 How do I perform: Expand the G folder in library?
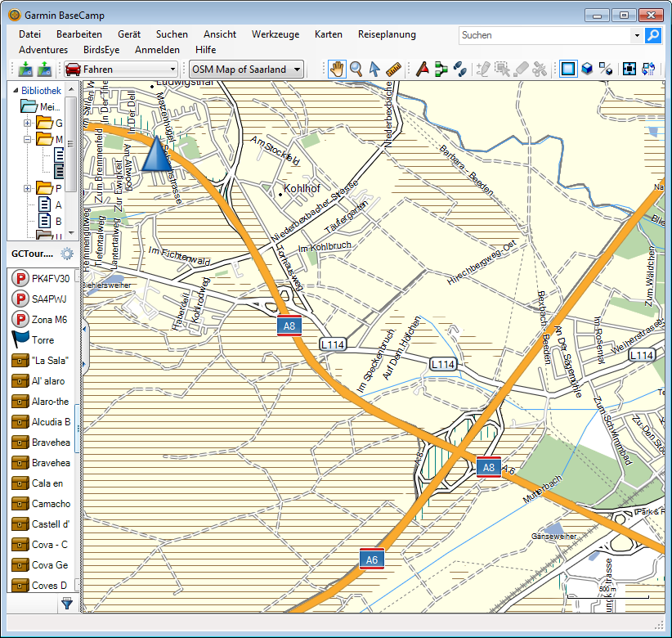tap(27, 123)
